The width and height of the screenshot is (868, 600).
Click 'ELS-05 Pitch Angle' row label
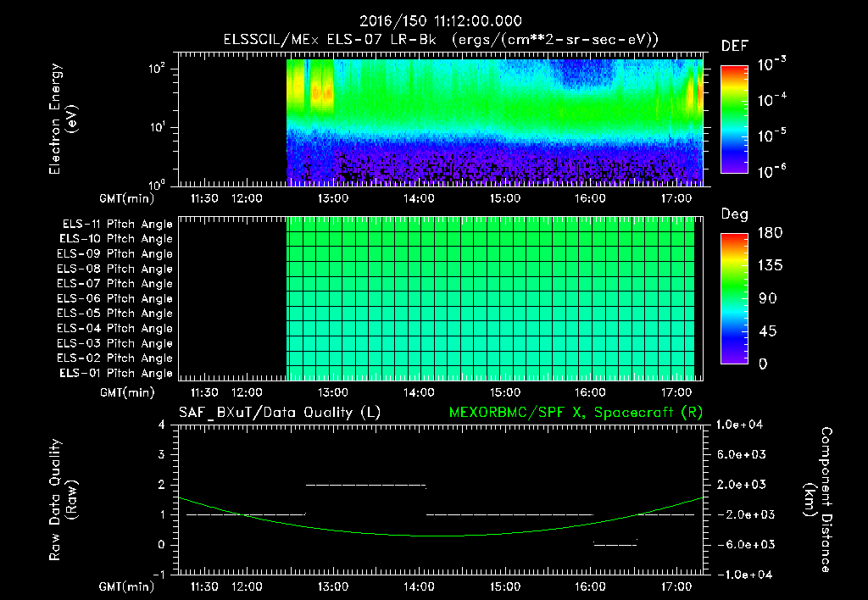tap(114, 314)
